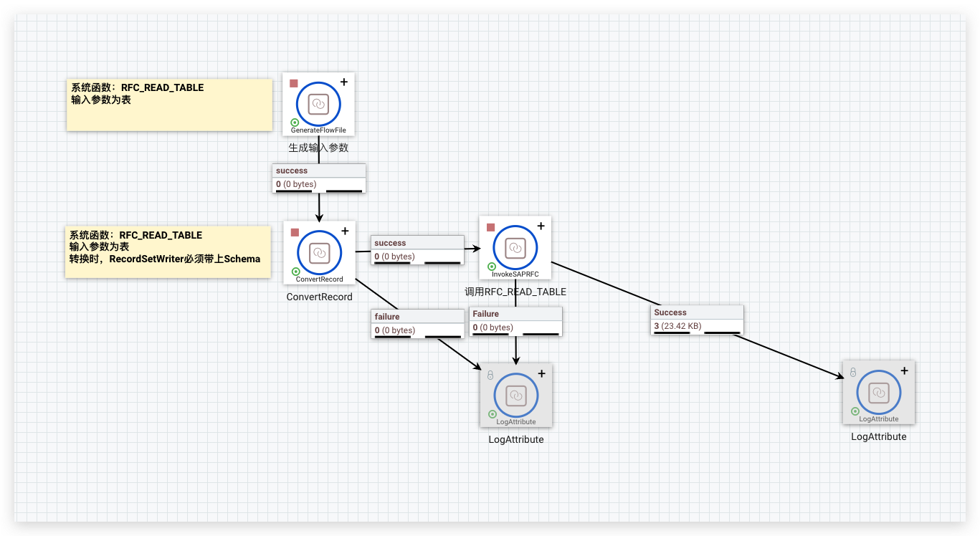The image size is (980, 536).
Task: Click lock icon on the Success-fed LogAttribute
Action: [853, 373]
